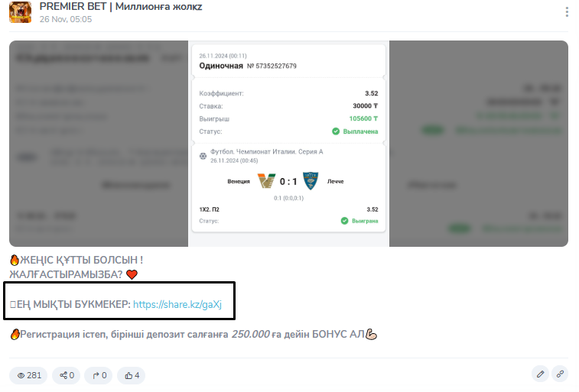The height and width of the screenshot is (392, 579).
Task: Open the three-dot post options menu
Action: click(567, 11)
